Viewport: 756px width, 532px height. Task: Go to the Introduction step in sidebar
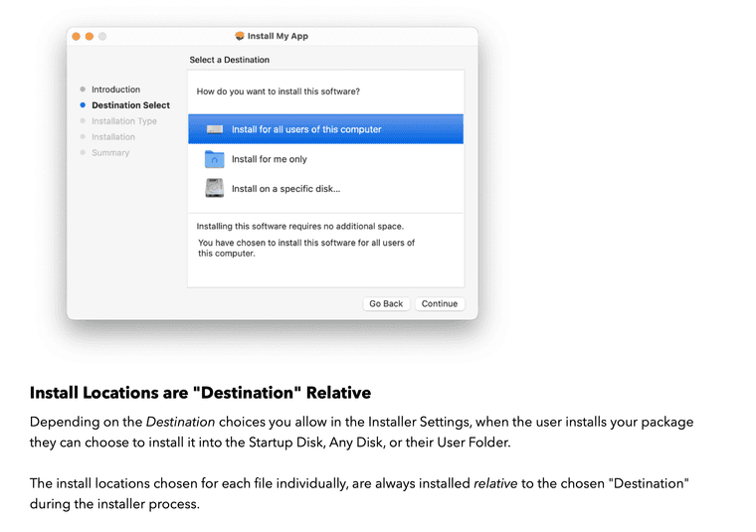pyautogui.click(x=116, y=89)
